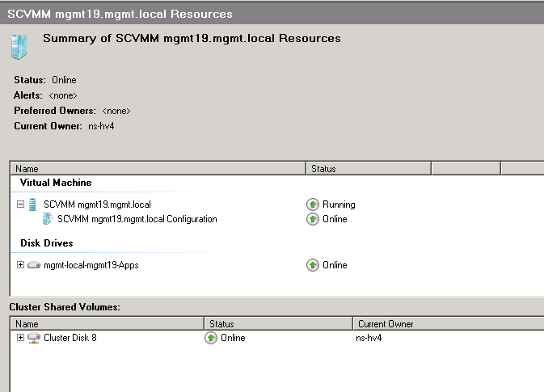Viewport: 544px width, 392px height.
Task: Expand the Cluster Disk 8 node
Action: 20,338
